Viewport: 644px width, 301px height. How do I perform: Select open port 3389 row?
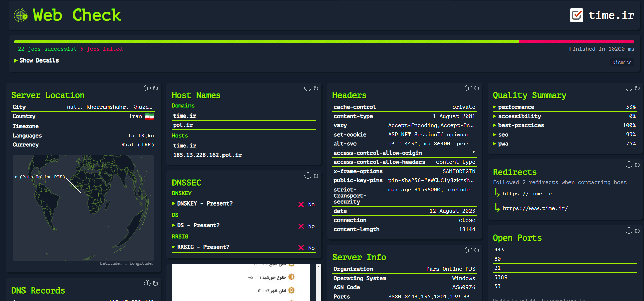565,277
